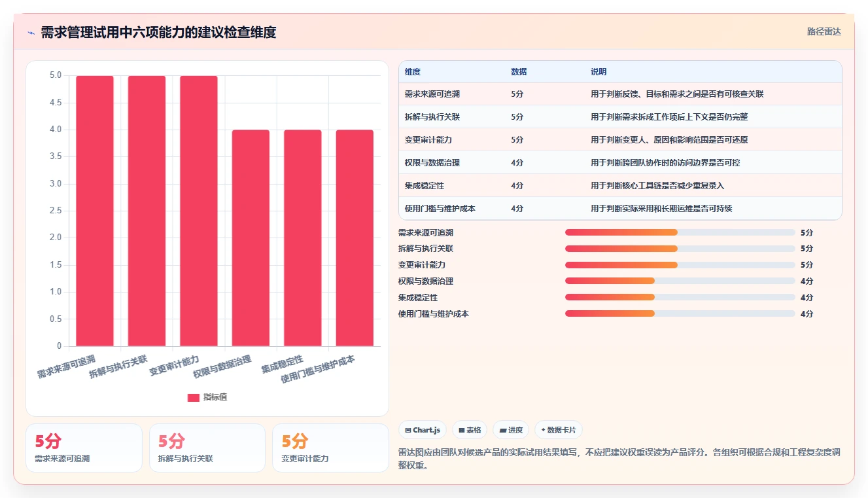Click the 5.0 y-axis tick label
This screenshot has width=868, height=498.
click(56, 76)
